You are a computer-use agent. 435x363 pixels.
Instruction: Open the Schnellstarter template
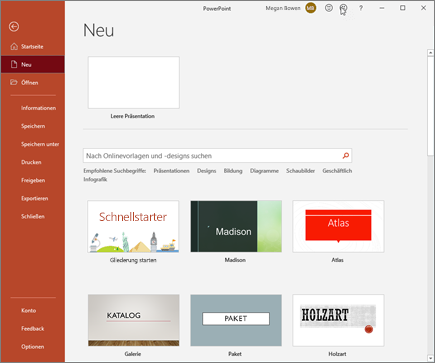(x=133, y=226)
